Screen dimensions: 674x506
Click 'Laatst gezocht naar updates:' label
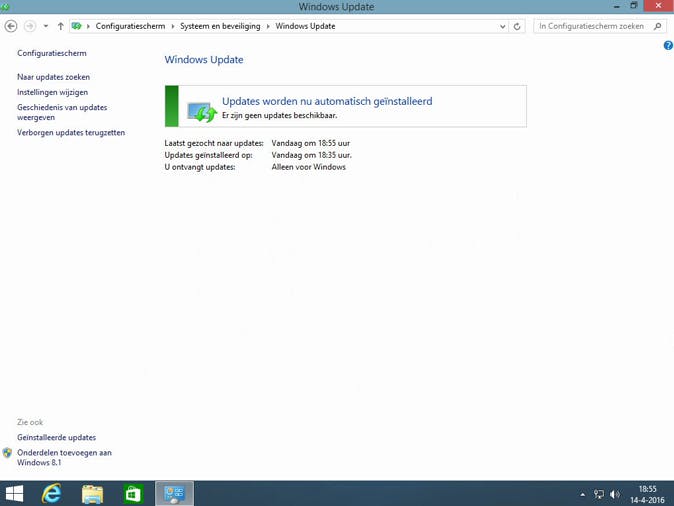[214, 143]
